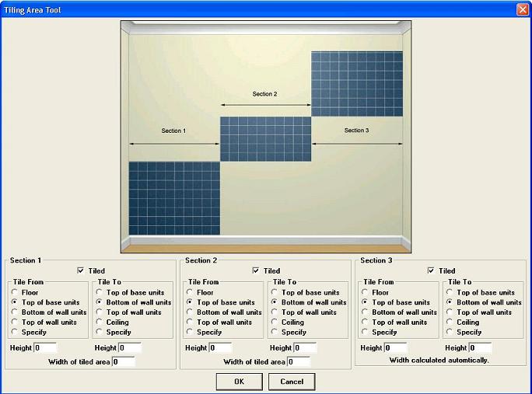Click the 'Section 3' label in the preview

(x=356, y=131)
